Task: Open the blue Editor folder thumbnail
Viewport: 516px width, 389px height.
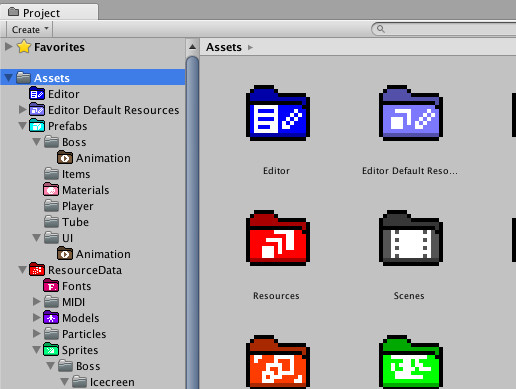Action: pyautogui.click(x=278, y=113)
